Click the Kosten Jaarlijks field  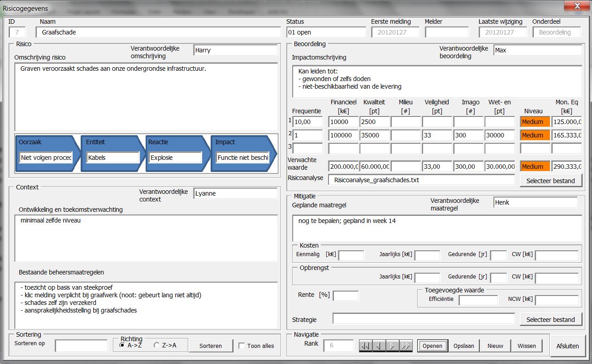(427, 256)
